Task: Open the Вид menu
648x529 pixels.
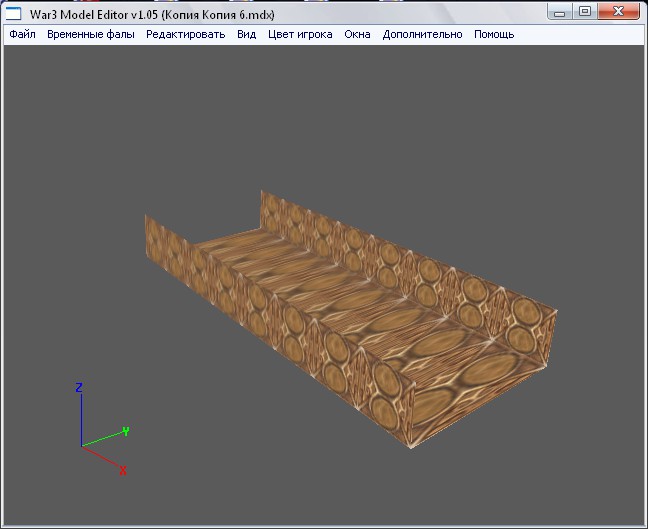Action: click(246, 34)
